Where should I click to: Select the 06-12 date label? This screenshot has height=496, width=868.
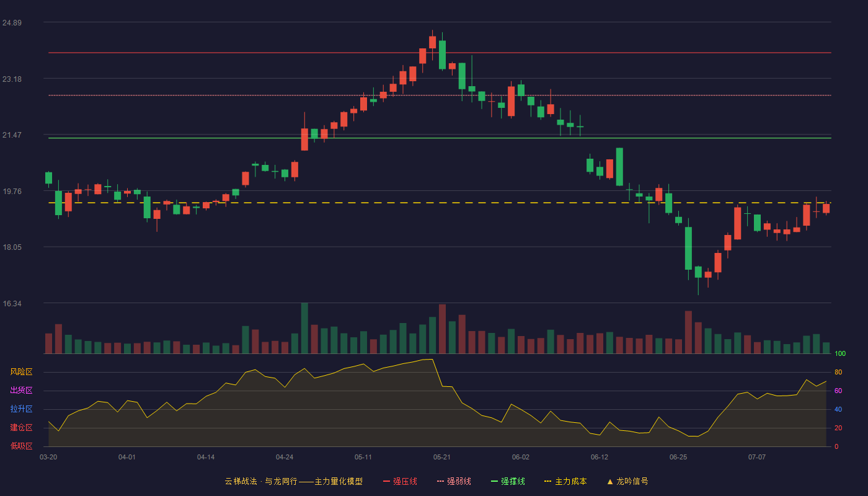click(x=600, y=457)
